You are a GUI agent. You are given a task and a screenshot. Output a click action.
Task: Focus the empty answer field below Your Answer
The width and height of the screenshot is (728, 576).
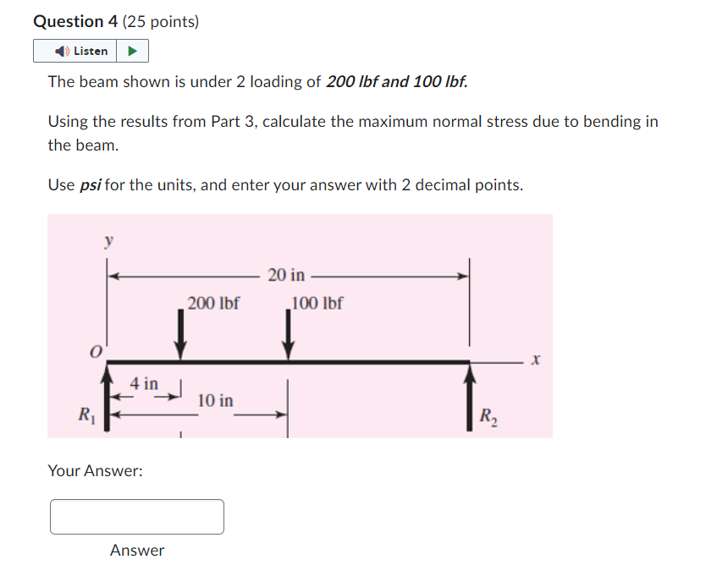pyautogui.click(x=137, y=516)
